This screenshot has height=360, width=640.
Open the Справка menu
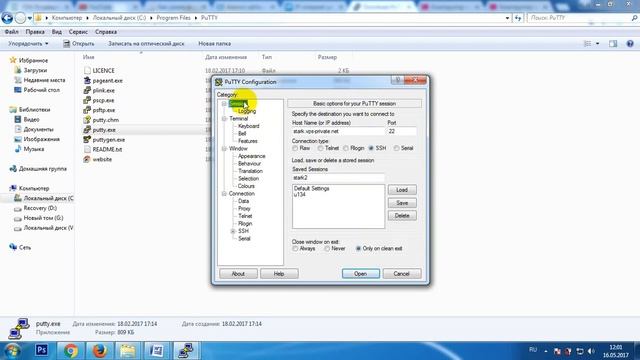(106, 32)
